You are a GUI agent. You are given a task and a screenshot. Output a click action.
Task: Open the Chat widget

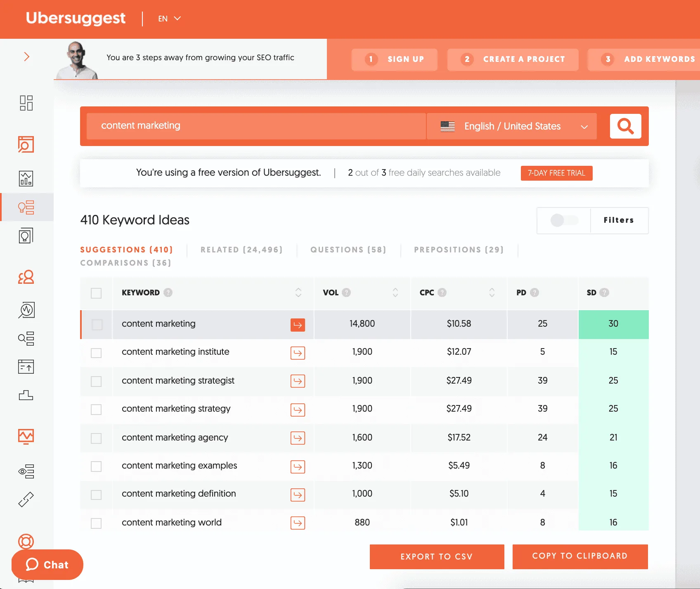click(47, 565)
